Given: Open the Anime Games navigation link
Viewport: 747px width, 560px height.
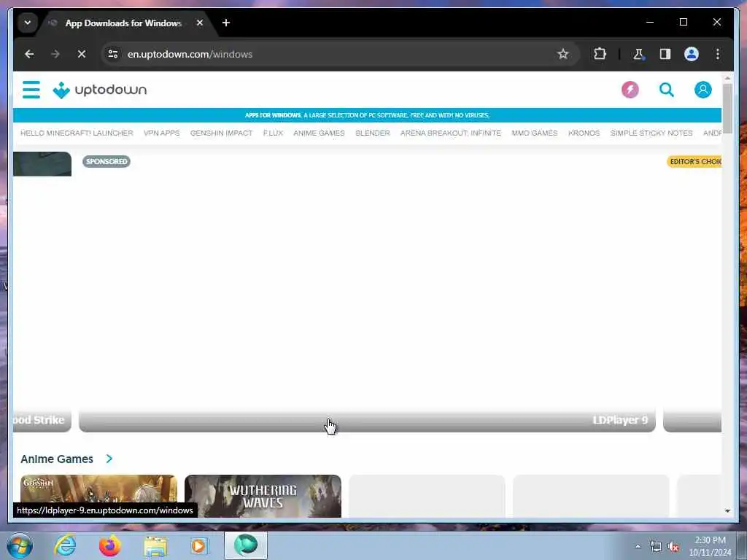Looking at the screenshot, I should 319,133.
